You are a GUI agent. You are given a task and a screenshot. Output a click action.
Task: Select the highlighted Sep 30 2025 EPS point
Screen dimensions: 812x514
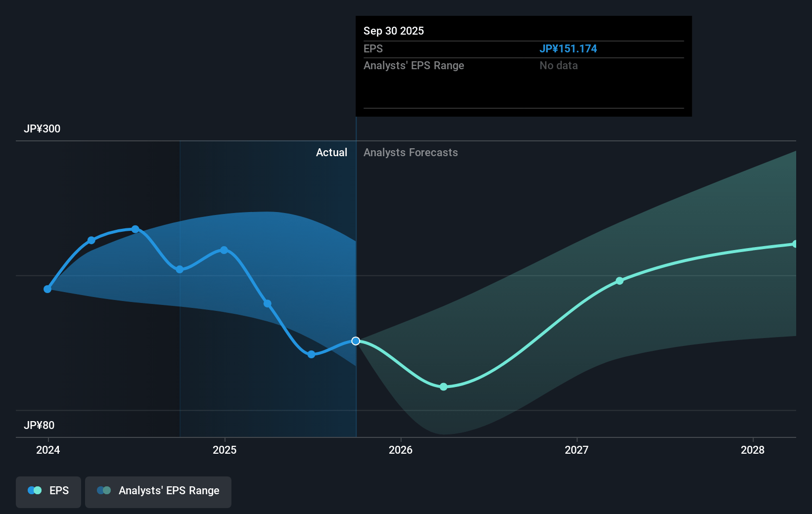(356, 341)
